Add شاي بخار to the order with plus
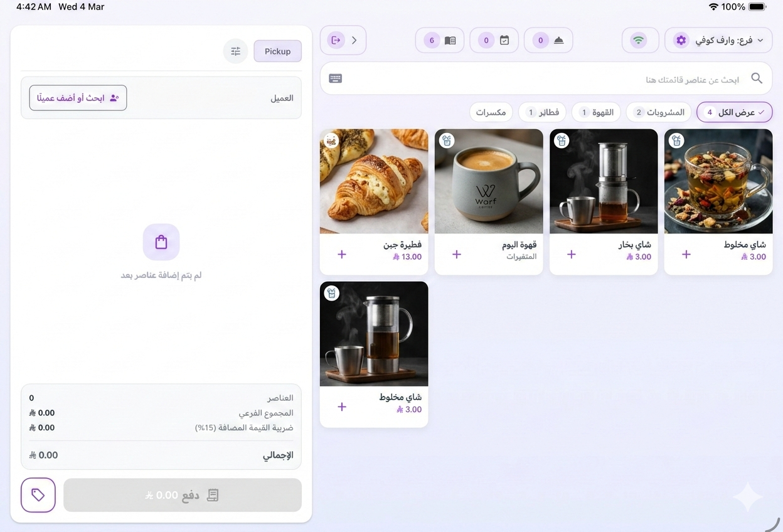783x532 pixels. click(572, 254)
